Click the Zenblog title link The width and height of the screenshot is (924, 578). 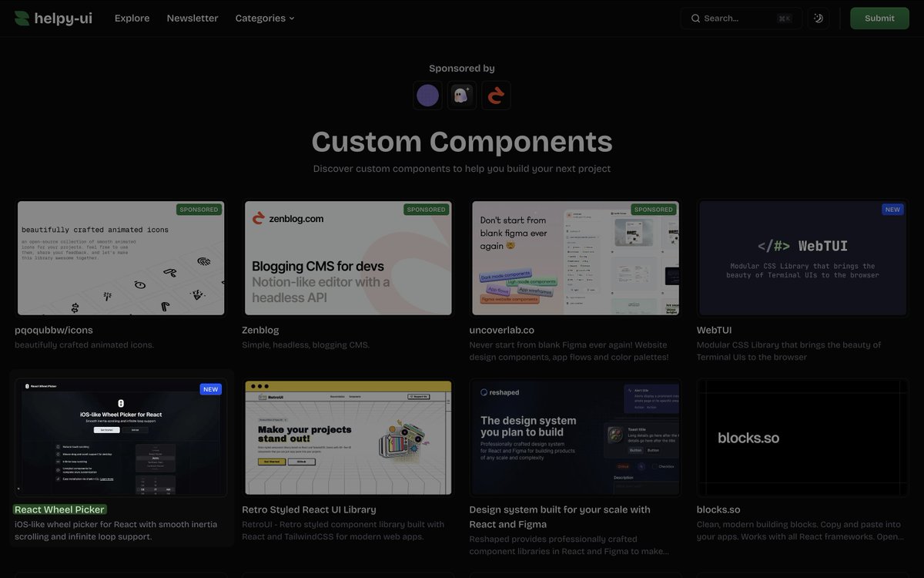pos(260,330)
